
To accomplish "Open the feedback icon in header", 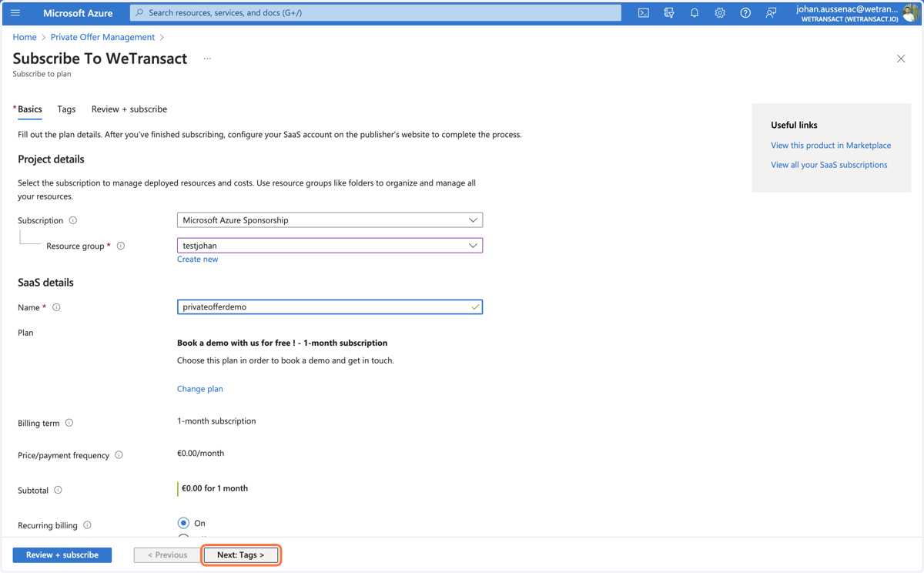I will point(771,13).
